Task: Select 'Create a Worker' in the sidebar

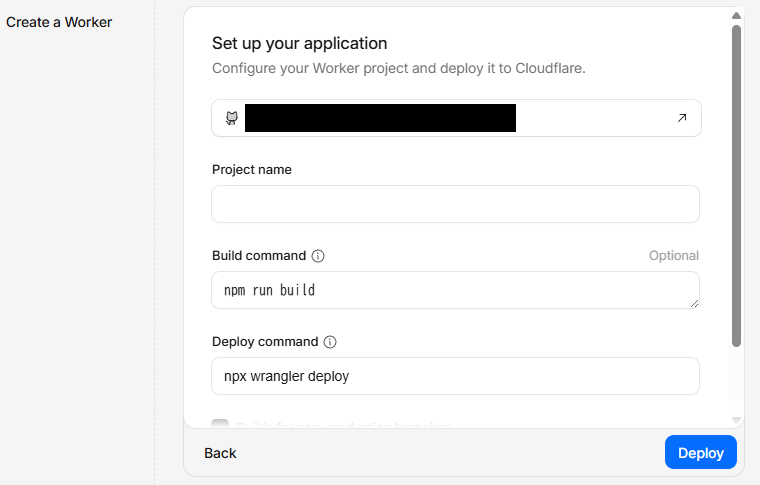Action: click(x=59, y=22)
